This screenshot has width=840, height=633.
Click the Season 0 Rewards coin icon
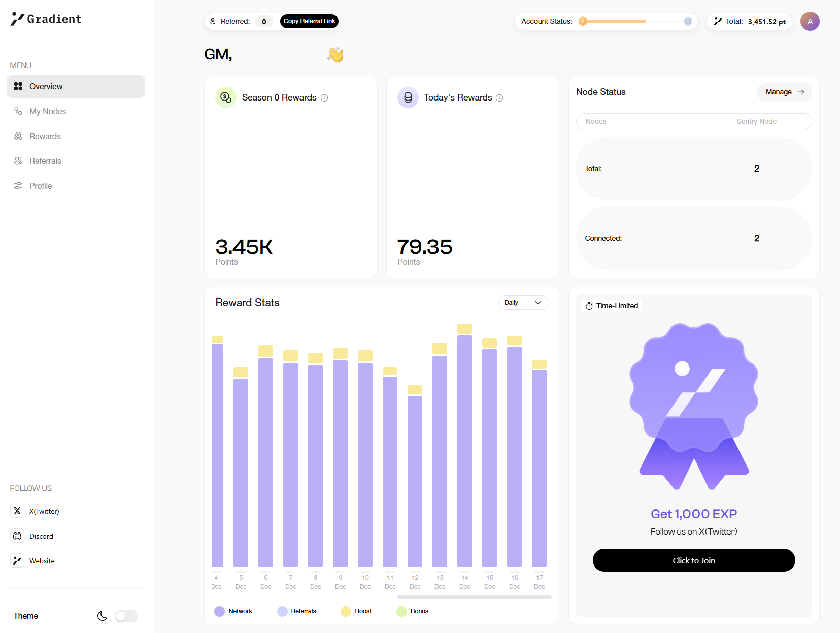pos(226,97)
